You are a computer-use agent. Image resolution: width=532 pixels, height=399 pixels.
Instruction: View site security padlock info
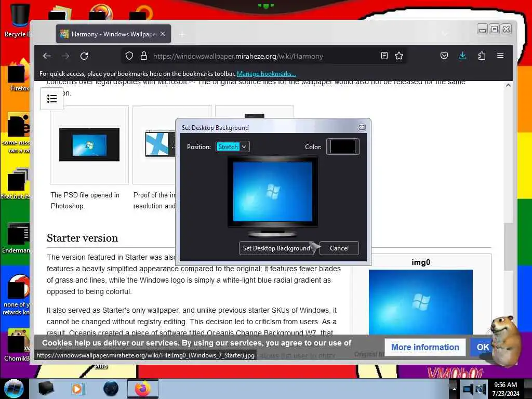point(144,56)
